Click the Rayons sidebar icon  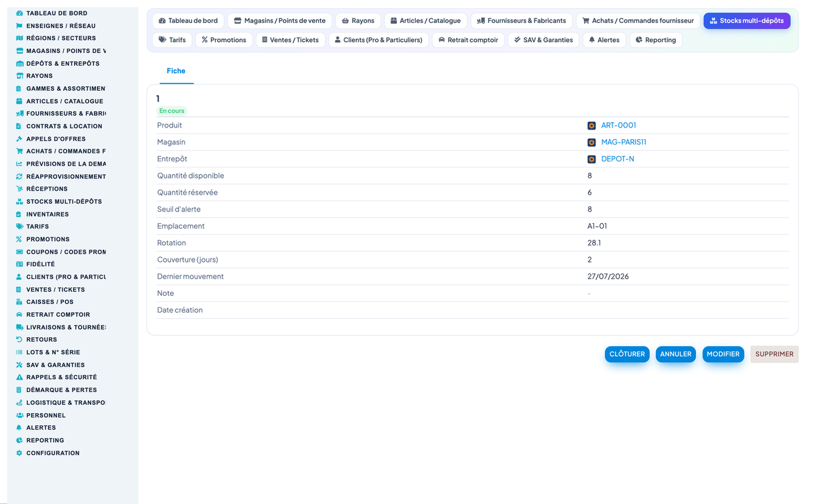coord(20,76)
